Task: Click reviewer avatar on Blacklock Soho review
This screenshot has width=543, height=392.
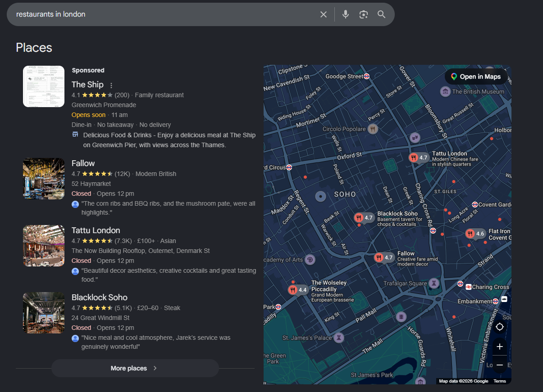Action: tap(75, 338)
